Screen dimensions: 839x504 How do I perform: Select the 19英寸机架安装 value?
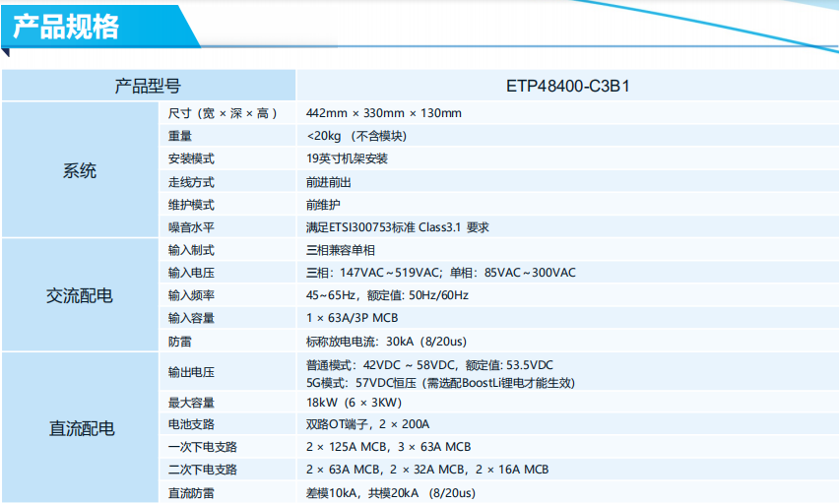347,158
